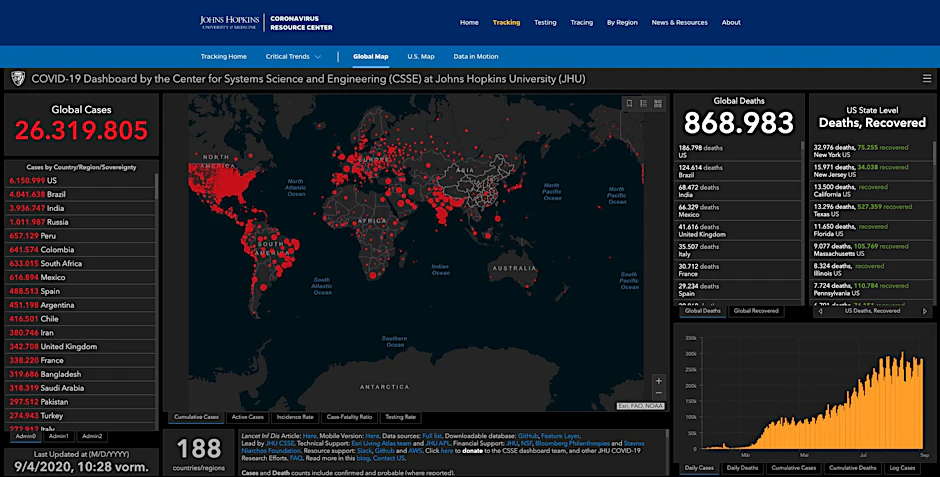
Task: Select US row in cases by country list
Action: click(80, 180)
